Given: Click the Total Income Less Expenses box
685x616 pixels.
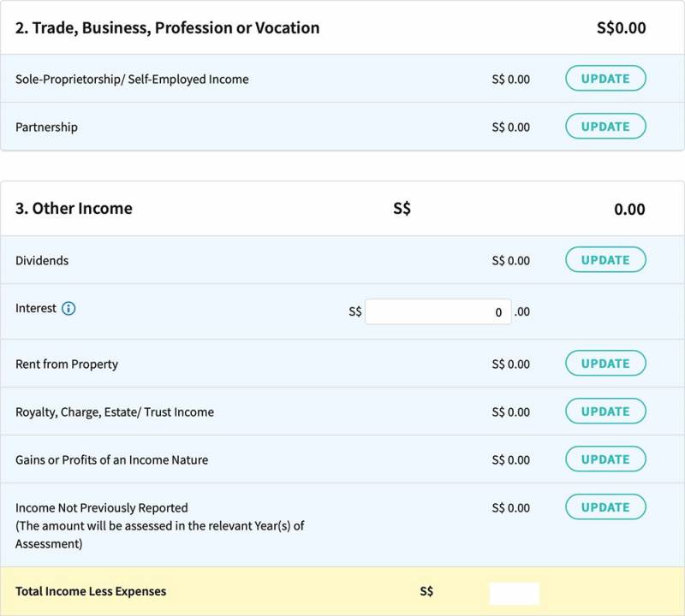Looking at the screenshot, I should 514,592.
